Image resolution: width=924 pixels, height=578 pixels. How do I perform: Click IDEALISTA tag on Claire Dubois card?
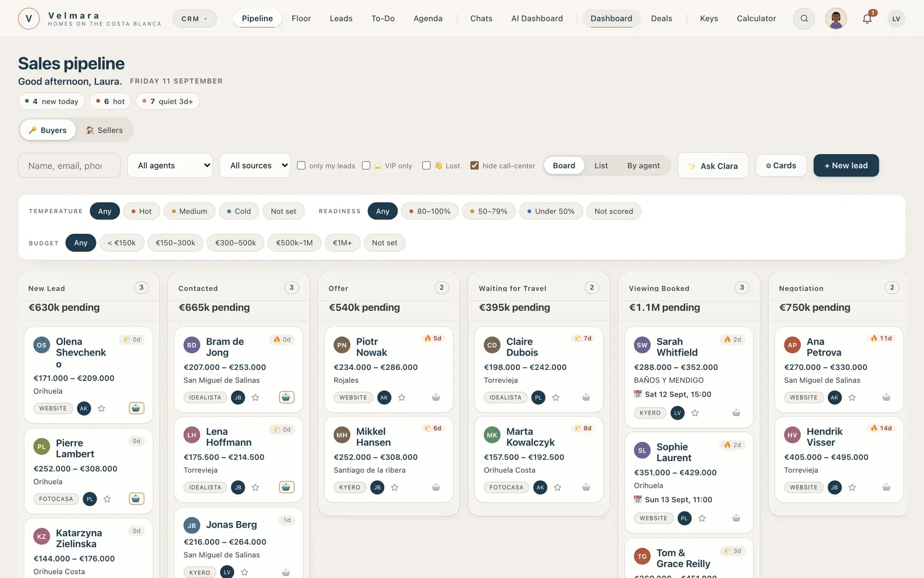click(505, 397)
